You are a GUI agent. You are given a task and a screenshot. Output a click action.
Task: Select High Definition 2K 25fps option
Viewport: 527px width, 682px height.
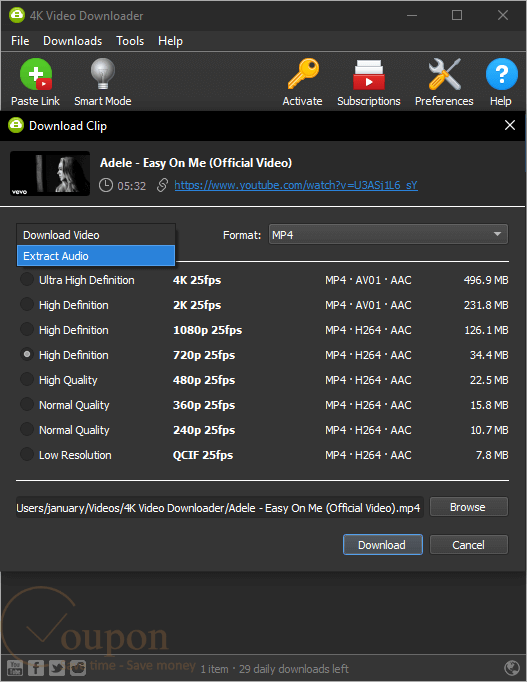pos(27,304)
